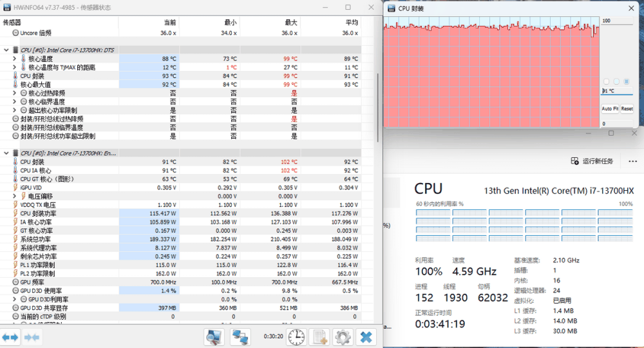The height and width of the screenshot is (348, 644).
Task: Open the sensor search monitor icon
Action: click(x=213, y=337)
